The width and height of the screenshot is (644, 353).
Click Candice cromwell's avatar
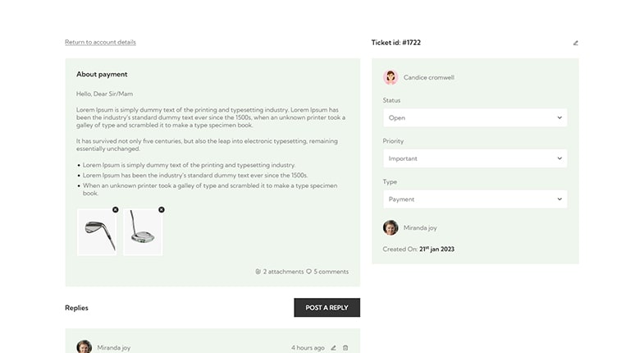(x=391, y=77)
